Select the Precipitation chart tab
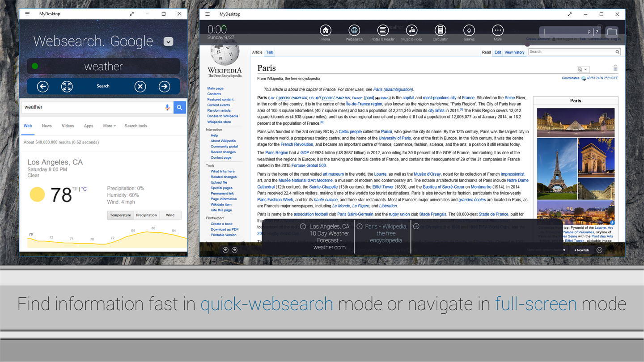This screenshot has width=644, height=362. [x=146, y=215]
